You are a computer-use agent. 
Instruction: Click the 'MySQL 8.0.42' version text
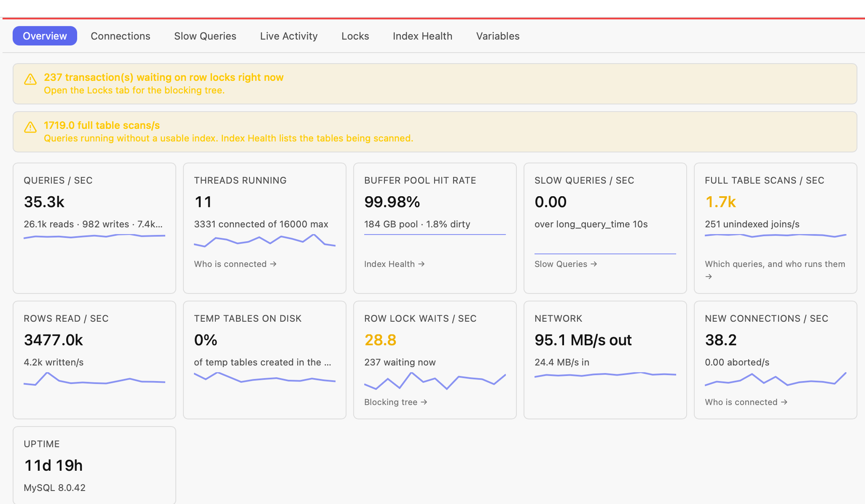[x=54, y=488]
